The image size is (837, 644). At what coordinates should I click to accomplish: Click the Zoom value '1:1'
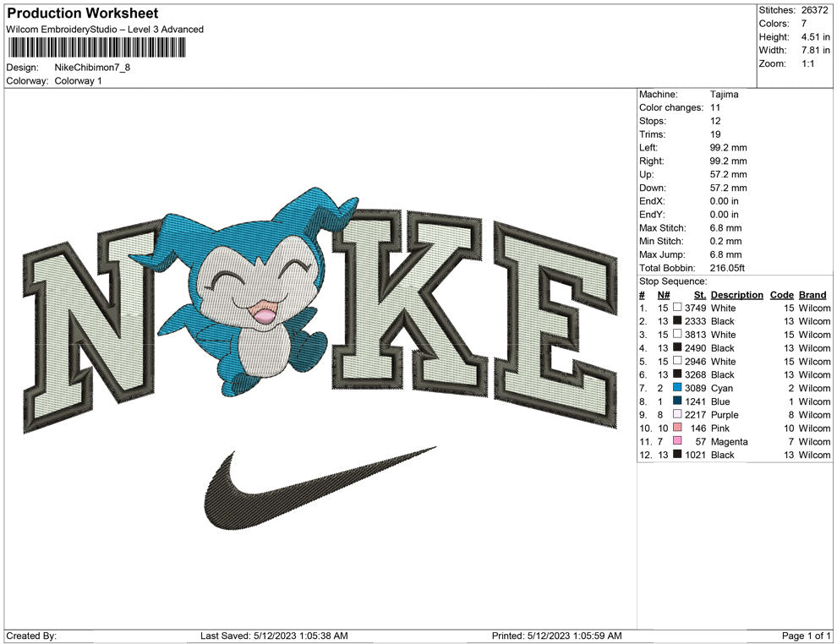tap(807, 63)
